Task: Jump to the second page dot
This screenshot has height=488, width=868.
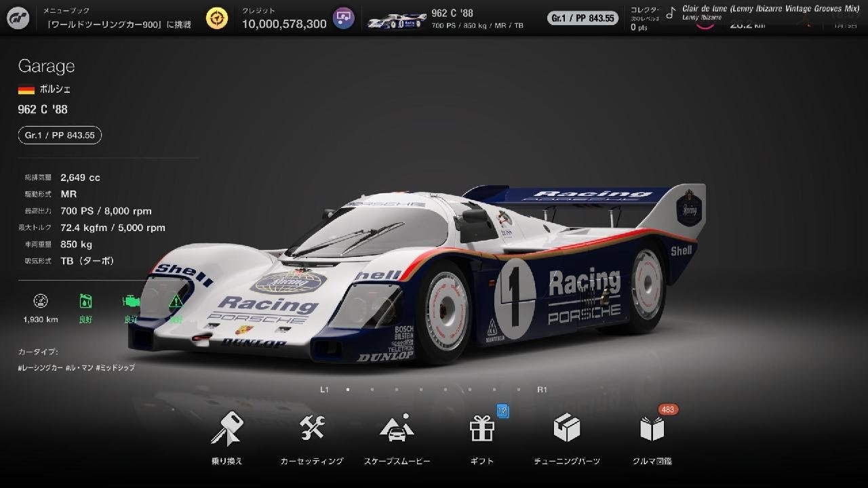Action: [x=372, y=390]
